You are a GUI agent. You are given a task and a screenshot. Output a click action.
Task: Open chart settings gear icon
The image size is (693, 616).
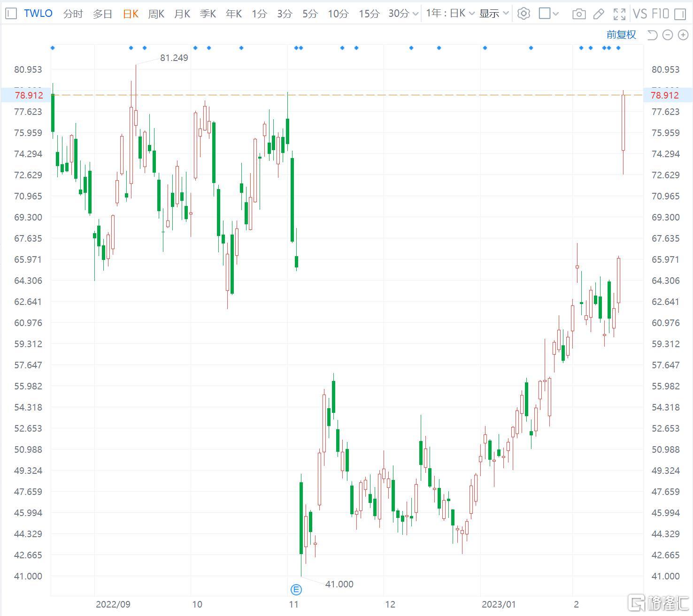(524, 14)
